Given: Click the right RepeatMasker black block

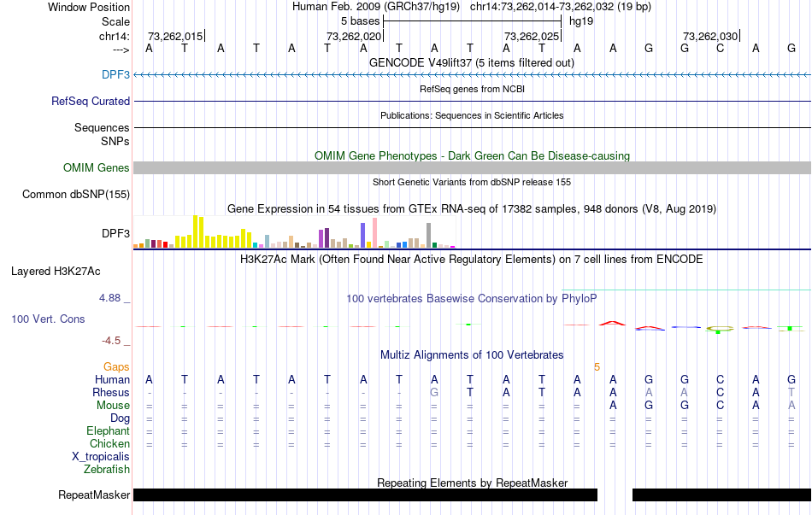Looking at the screenshot, I should [721, 495].
